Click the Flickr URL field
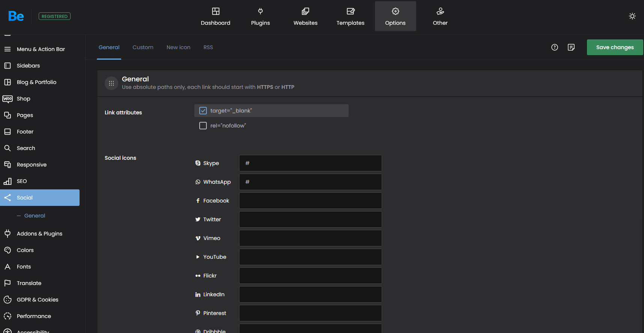The height and width of the screenshot is (333, 644). point(310,276)
